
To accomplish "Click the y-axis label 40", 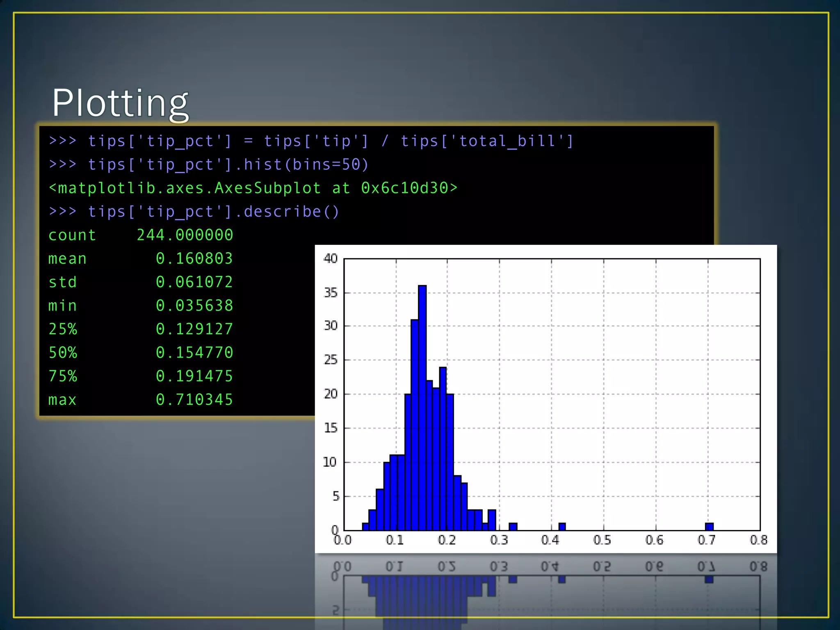I will point(331,258).
